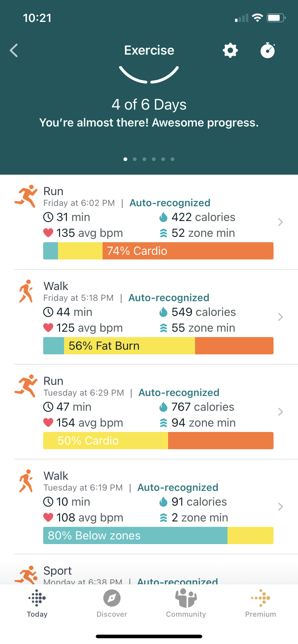Viewport: 298px width, 644px height.
Task: Go back using the back chevron
Action: click(x=14, y=51)
